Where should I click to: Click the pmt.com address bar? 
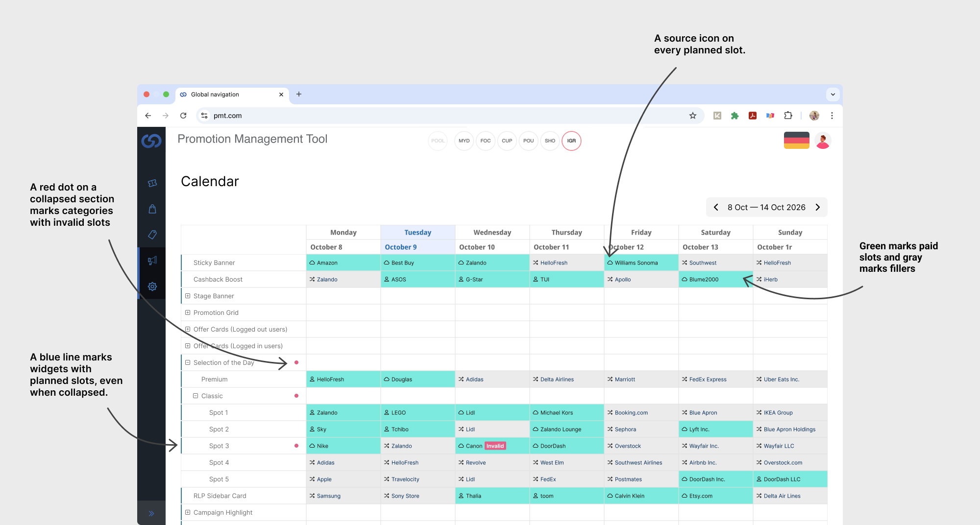(x=449, y=116)
